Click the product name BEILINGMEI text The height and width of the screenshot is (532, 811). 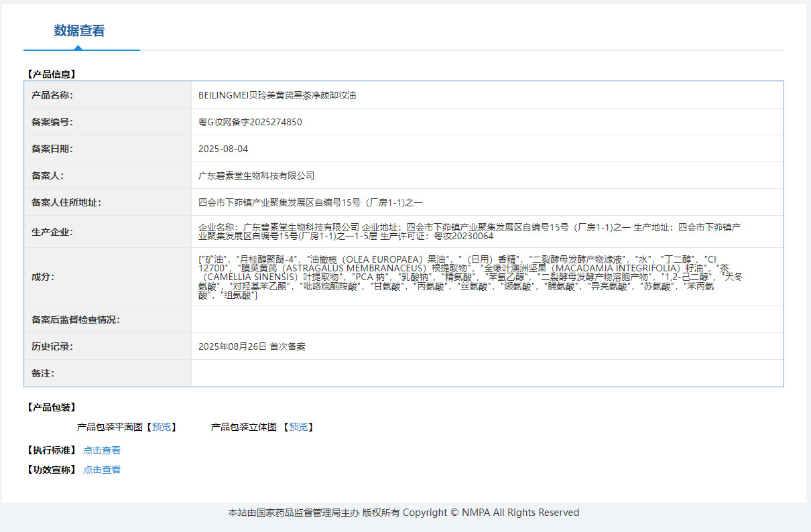[277, 95]
